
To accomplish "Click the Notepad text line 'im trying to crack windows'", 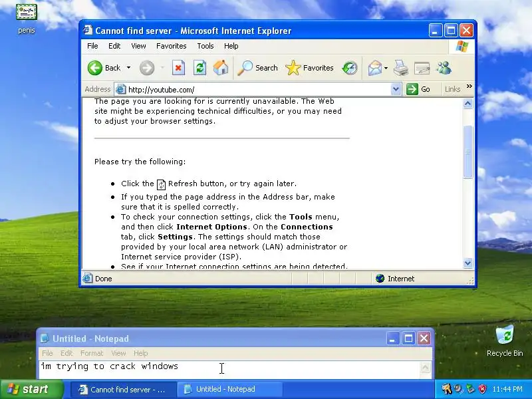I will click(x=109, y=366).
